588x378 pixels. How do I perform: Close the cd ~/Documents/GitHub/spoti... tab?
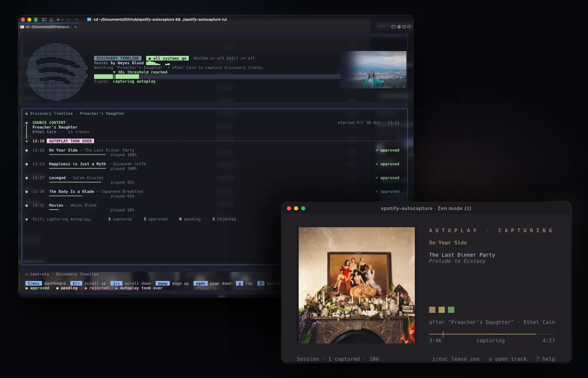pyautogui.click(x=76, y=27)
